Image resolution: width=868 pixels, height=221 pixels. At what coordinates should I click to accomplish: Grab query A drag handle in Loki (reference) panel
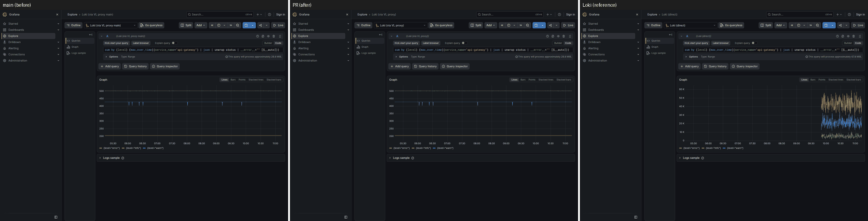click(x=860, y=36)
